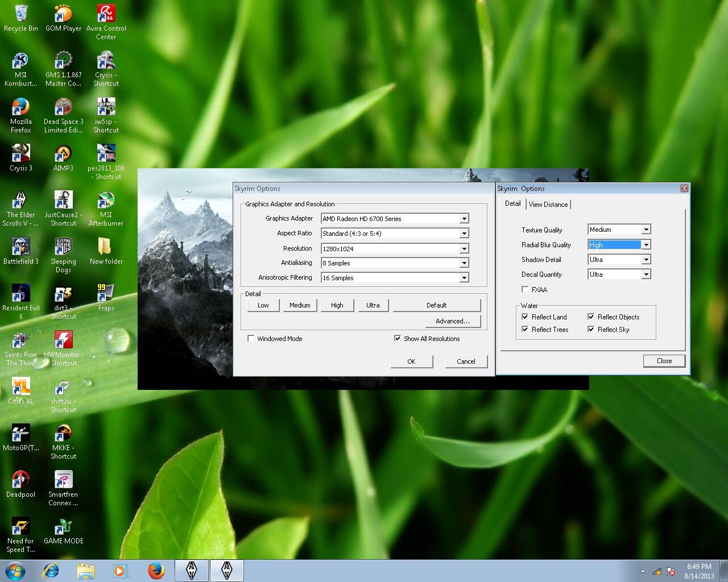This screenshot has height=582, width=728.
Task: Open Avira Control Center icon
Action: coord(106,22)
